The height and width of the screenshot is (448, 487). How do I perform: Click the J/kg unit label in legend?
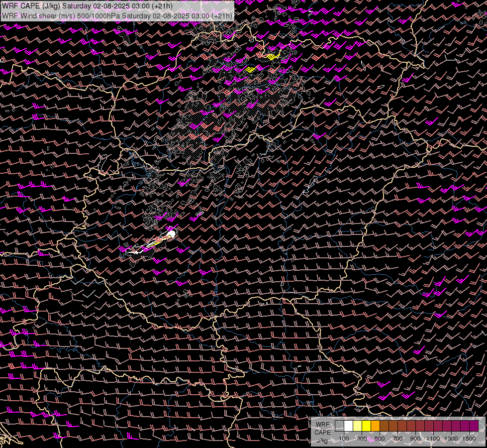(x=322, y=441)
